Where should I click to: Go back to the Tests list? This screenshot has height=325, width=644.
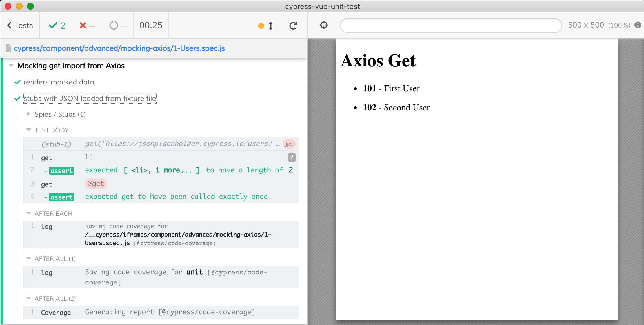coord(20,25)
